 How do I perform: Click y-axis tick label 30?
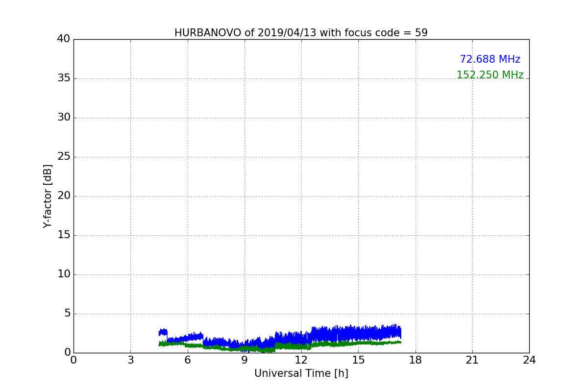64,118
